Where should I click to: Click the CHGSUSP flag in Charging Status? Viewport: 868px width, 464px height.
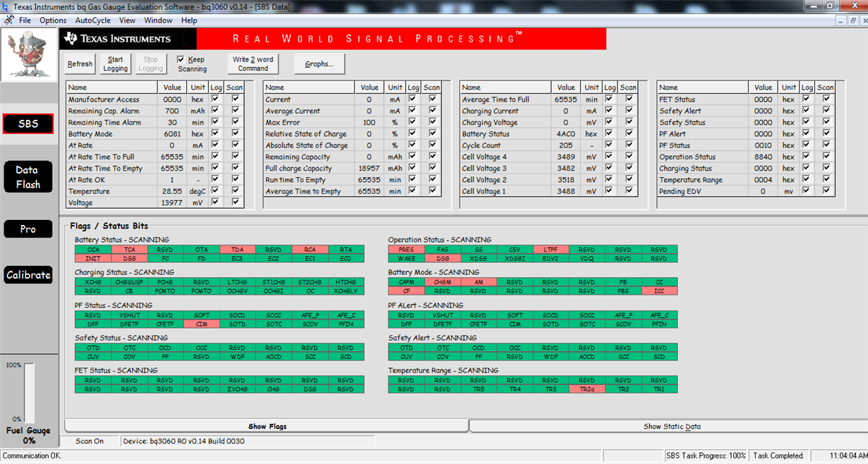click(x=129, y=282)
